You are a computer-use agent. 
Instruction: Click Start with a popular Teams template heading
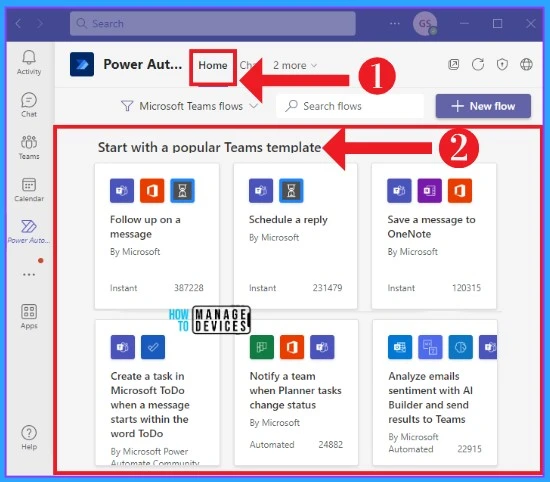209,147
